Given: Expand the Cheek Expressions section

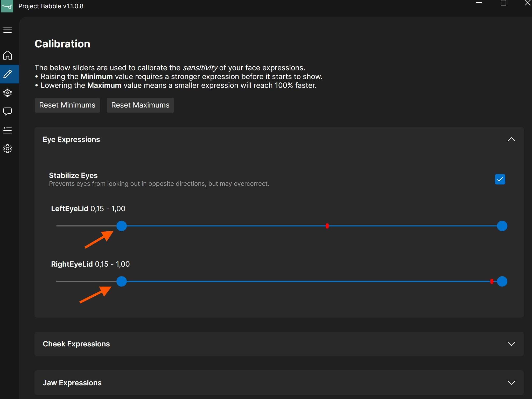Looking at the screenshot, I should [x=511, y=344].
